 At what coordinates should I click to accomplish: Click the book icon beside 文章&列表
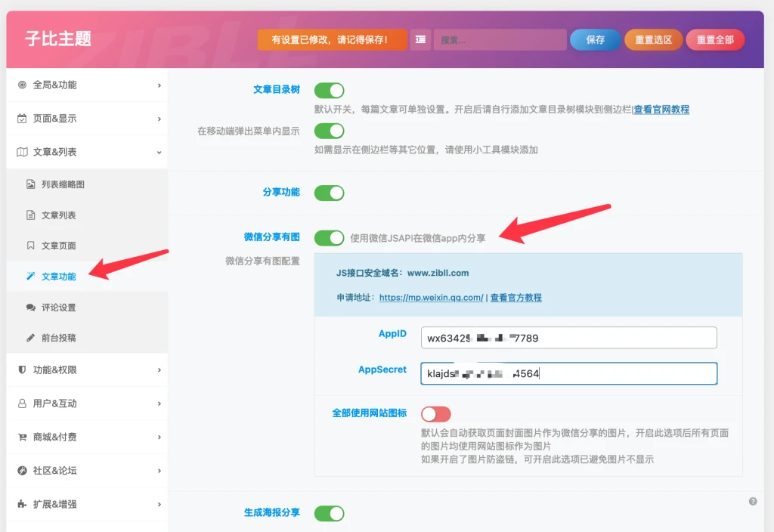[22, 151]
